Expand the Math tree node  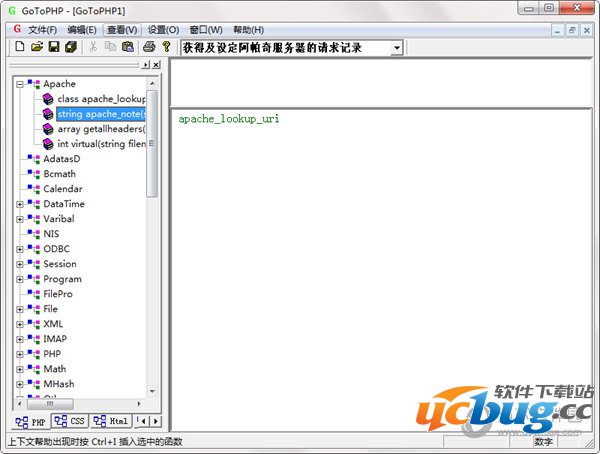(20, 369)
